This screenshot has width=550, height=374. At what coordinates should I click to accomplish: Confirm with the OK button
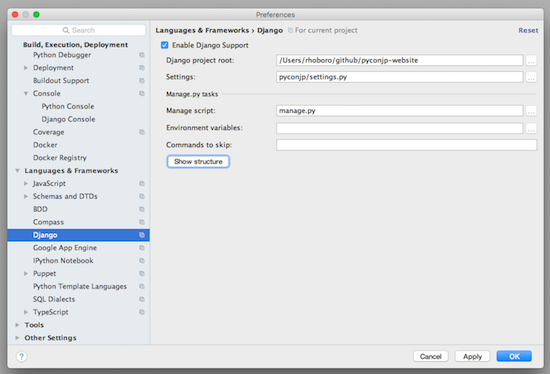click(514, 356)
